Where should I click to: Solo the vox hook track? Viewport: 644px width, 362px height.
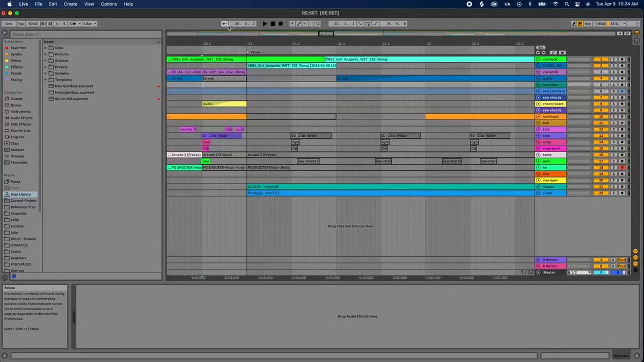coord(613,59)
